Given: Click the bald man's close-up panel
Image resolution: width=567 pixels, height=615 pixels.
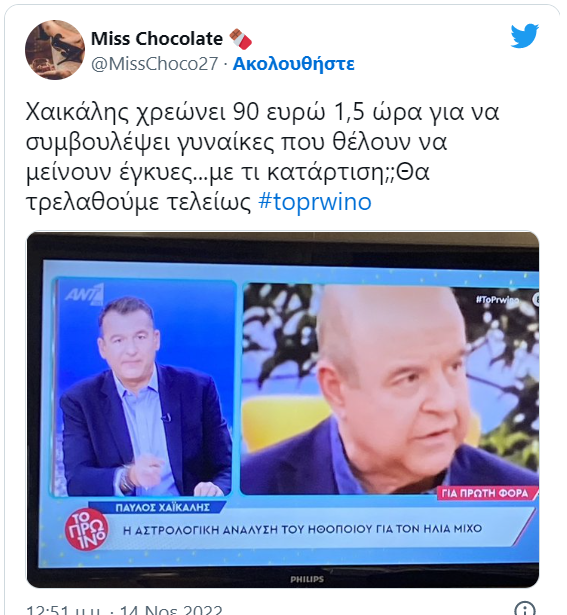Looking at the screenshot, I should 389,388.
